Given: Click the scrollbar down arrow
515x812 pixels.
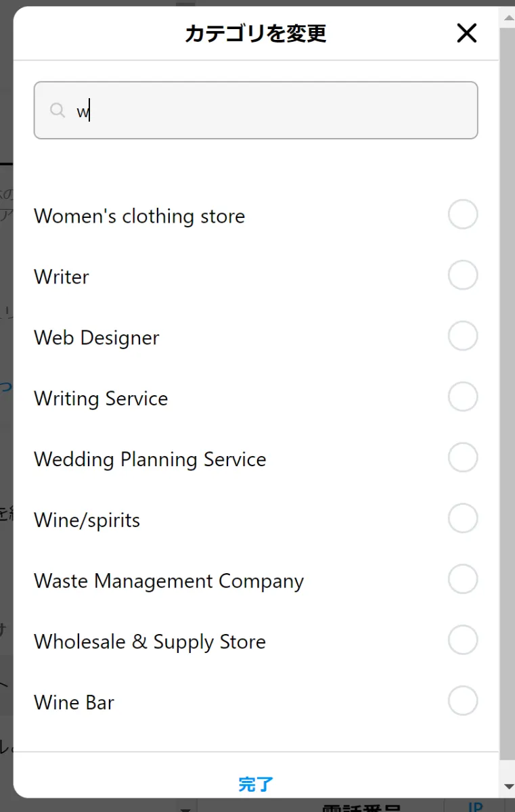Looking at the screenshot, I should (x=509, y=786).
